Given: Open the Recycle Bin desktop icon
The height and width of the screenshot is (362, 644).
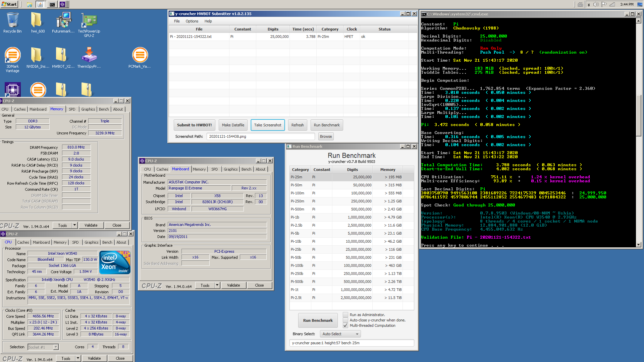Looking at the screenshot, I should pos(12,22).
